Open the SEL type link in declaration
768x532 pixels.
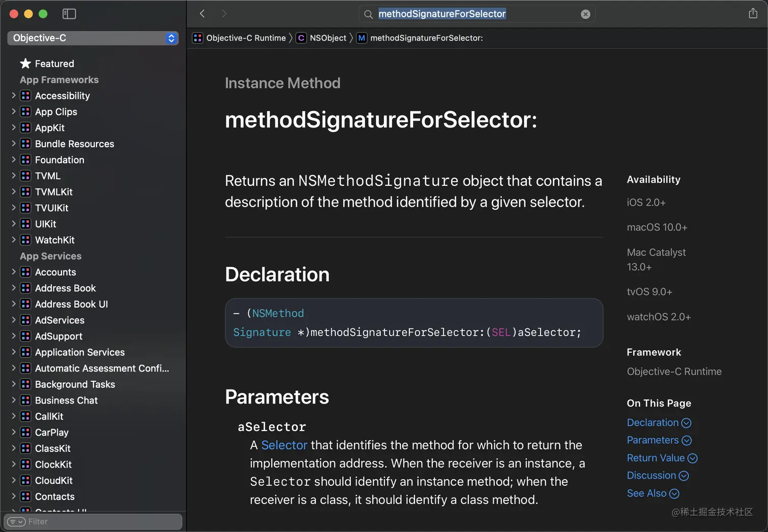coord(501,332)
